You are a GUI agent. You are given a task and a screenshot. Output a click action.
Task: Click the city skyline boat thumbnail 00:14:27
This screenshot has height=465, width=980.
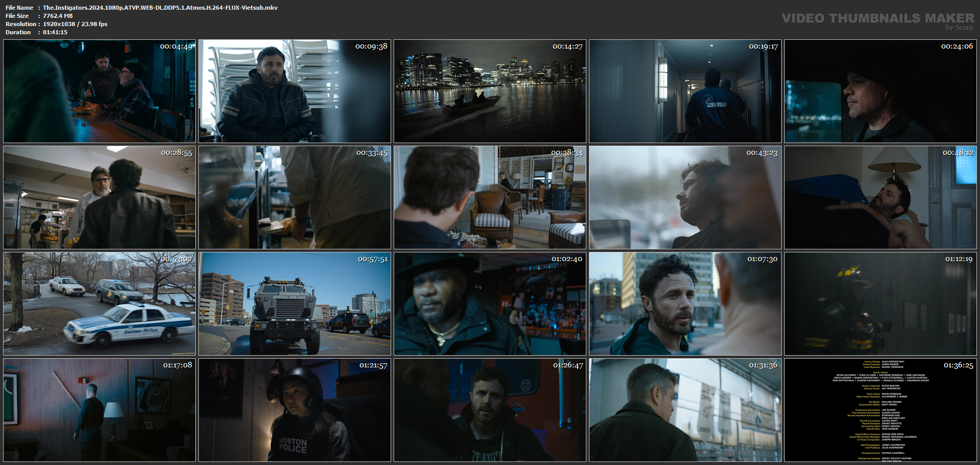[490, 91]
